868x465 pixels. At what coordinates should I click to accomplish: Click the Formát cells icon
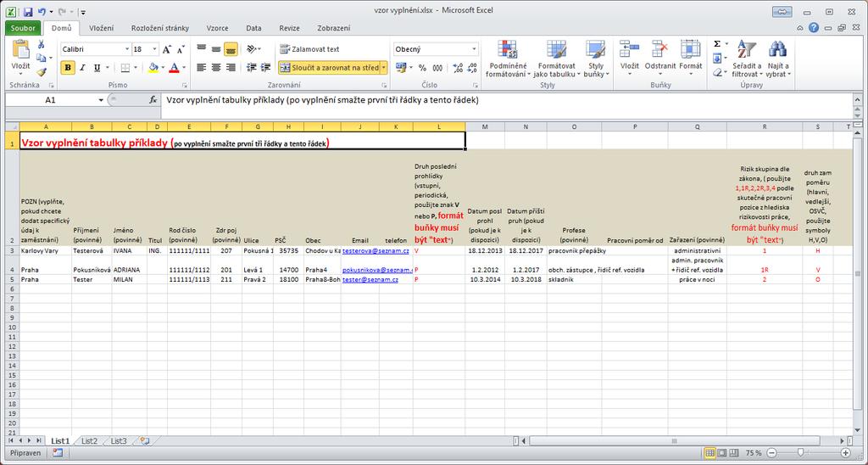pyautogui.click(x=690, y=48)
